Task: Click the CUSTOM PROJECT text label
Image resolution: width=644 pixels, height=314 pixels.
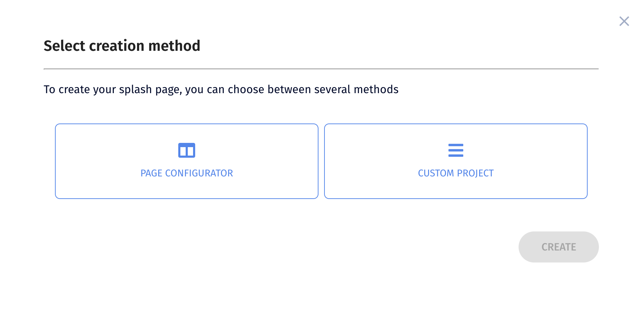Action: click(x=456, y=173)
